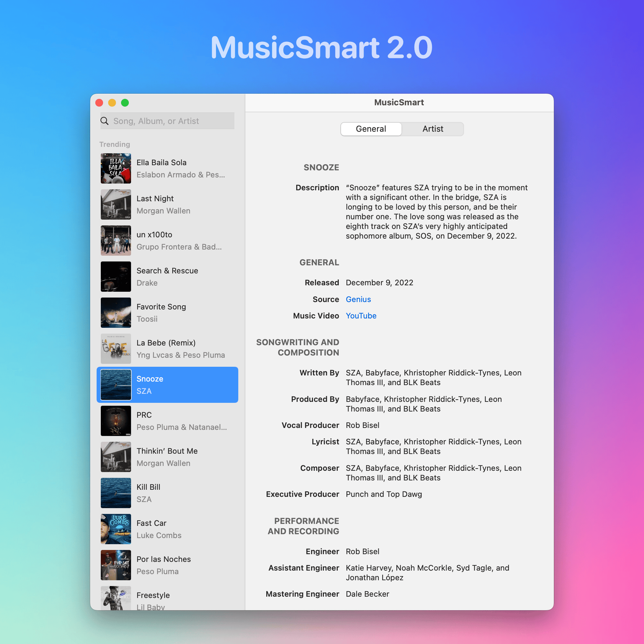Select the Thinkin' Bout Me album cover
The image size is (644, 644).
pos(116,457)
